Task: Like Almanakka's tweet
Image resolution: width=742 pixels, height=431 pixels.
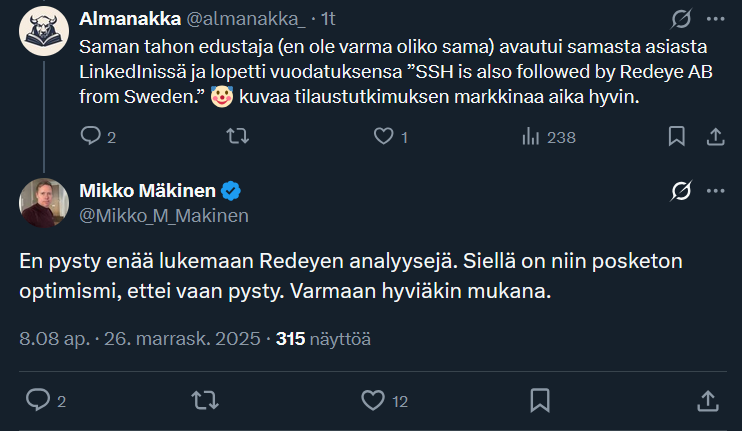Action: (383, 136)
